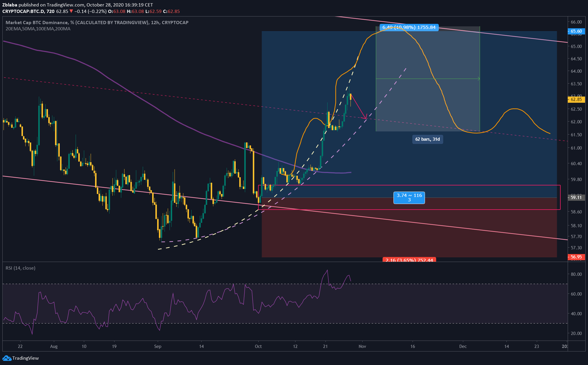588x365 pixels.
Task: Click the 80.00 level on RSI scale
Action: (x=576, y=274)
